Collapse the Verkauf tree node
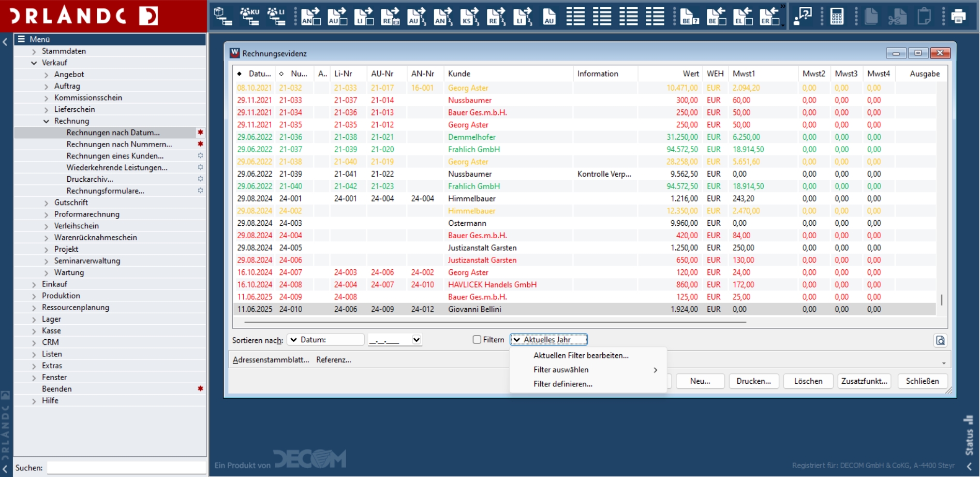The width and height of the screenshot is (980, 477). click(x=34, y=63)
